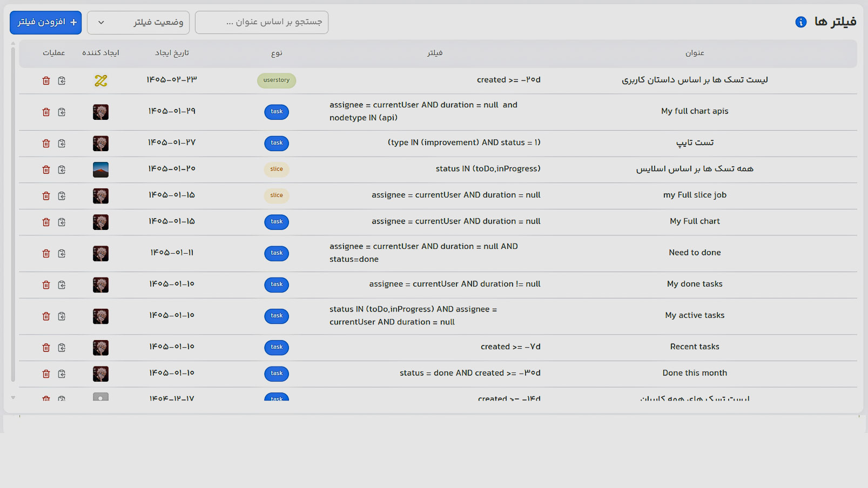Copy the 'My Full chart' filter
This screenshot has width=868, height=488.
(x=62, y=222)
